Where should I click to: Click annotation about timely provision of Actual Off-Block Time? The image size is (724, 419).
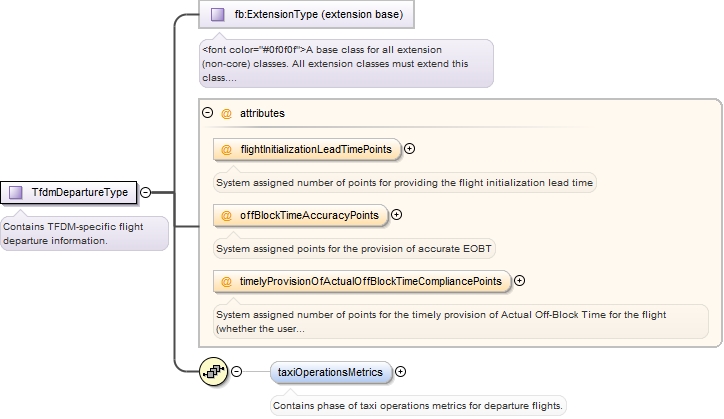pyautogui.click(x=461, y=322)
